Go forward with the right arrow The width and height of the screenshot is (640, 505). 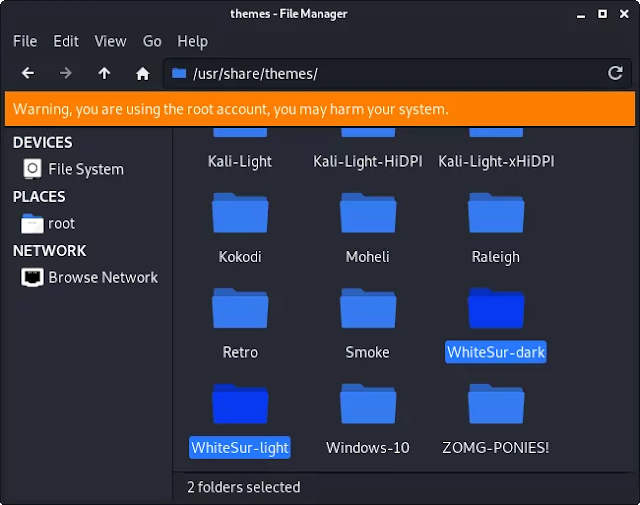click(x=66, y=73)
